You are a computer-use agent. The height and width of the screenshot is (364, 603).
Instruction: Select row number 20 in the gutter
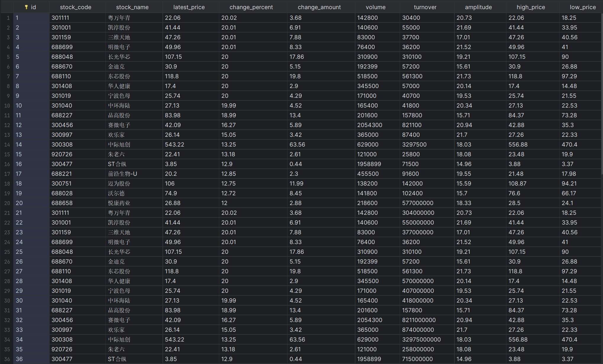(7, 203)
